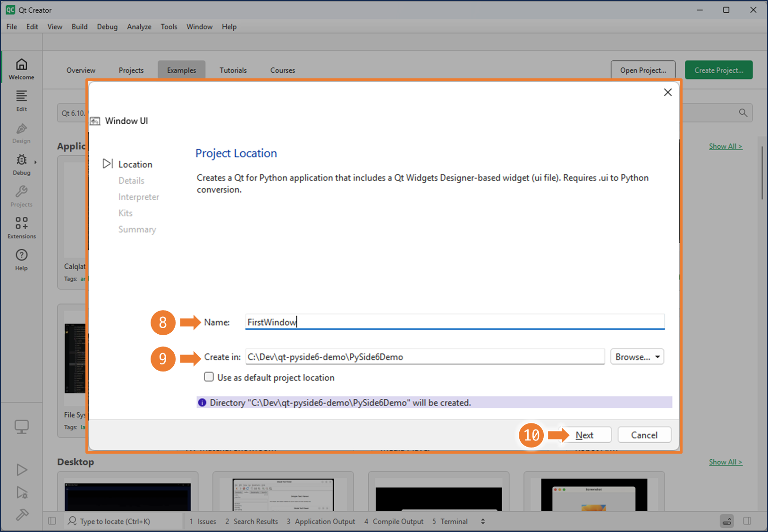Open Help mode in the sidebar
This screenshot has width=768, height=532.
[x=21, y=260]
